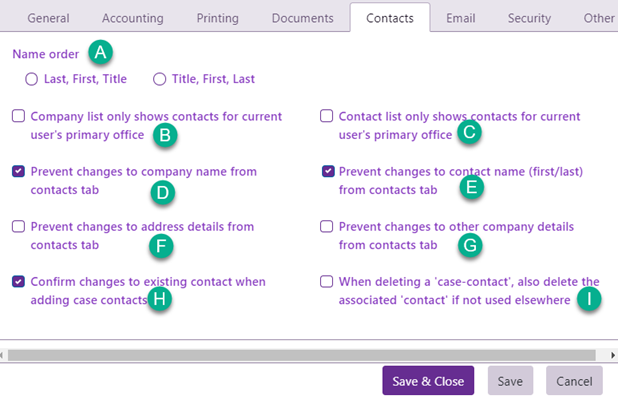Click the green H annotation marker
This screenshot has height=396, width=618.
click(x=160, y=299)
